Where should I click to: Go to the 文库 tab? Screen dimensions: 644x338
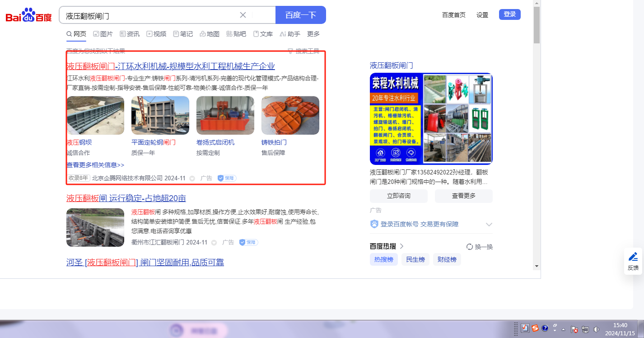pos(263,34)
